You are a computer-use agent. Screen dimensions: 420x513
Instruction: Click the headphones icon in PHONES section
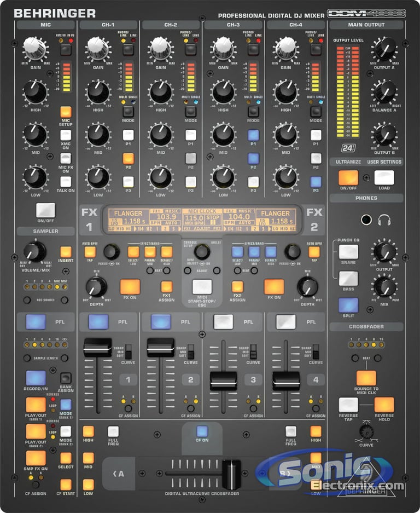[384, 220]
